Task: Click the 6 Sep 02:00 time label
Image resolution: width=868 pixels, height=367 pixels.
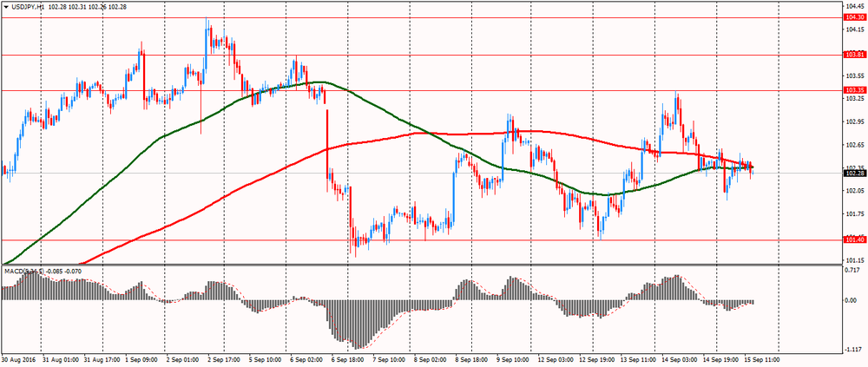Action: (306, 359)
